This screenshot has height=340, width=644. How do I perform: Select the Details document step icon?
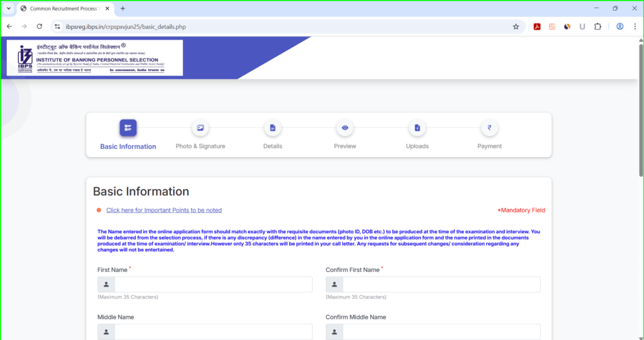point(273,128)
